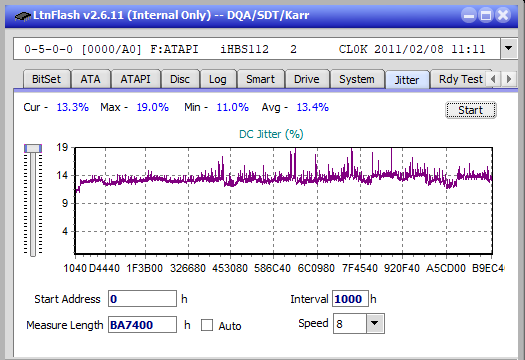The image size is (525, 360).
Task: Expand the drive selection dropdown
Action: [x=509, y=49]
